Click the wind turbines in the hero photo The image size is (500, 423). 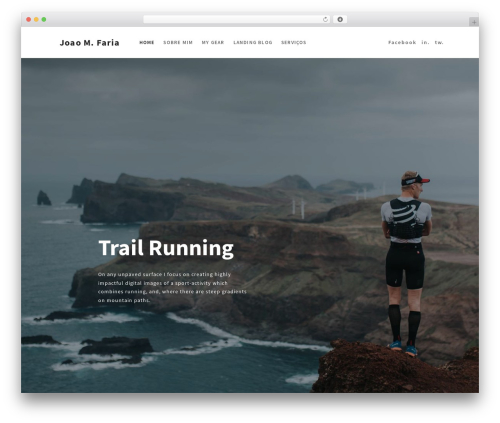tap(298, 209)
